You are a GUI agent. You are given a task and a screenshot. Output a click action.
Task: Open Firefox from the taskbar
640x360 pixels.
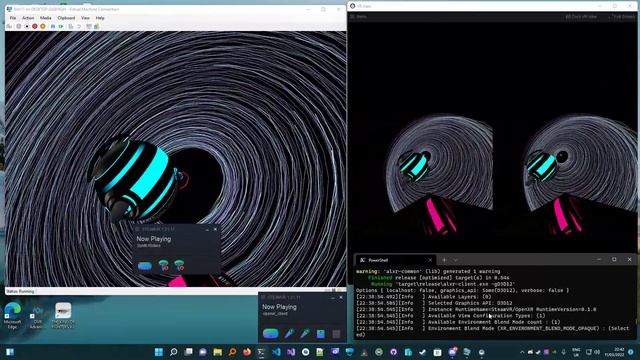click(247, 352)
